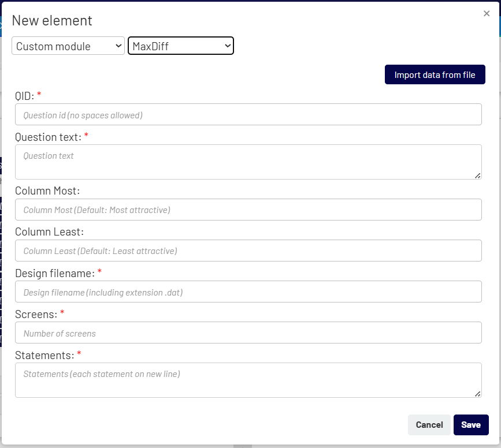Click the "Screens:" label
The width and height of the screenshot is (501, 448).
coord(36,314)
